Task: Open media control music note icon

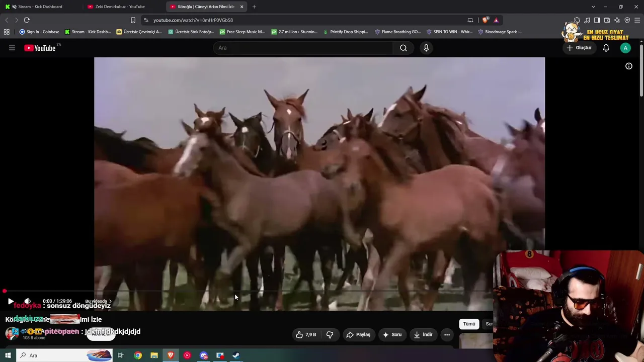Action: [587, 20]
